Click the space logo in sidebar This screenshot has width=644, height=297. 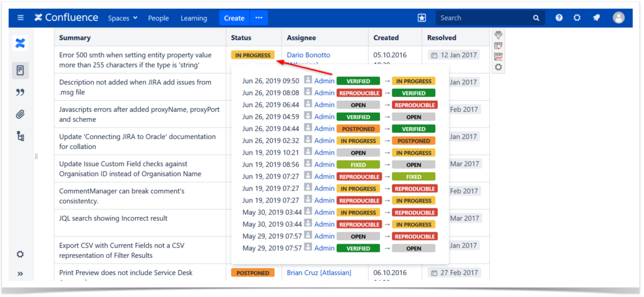click(20, 43)
